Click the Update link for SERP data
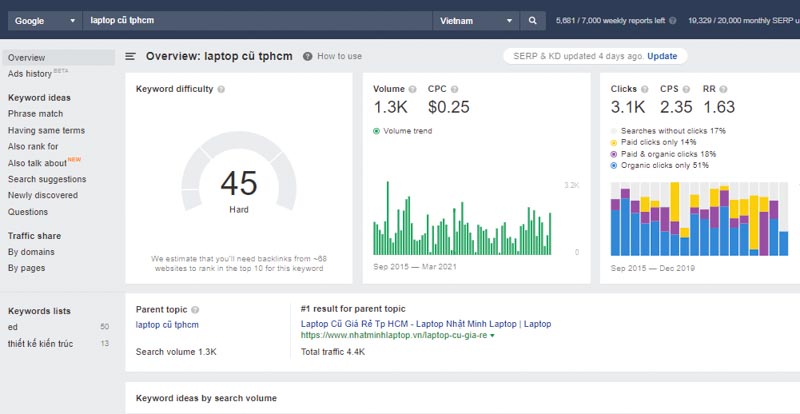Screen dimensions: 800x414 (x=661, y=57)
